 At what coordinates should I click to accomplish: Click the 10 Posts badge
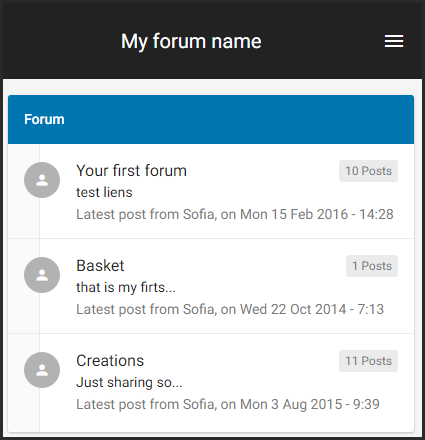368,171
